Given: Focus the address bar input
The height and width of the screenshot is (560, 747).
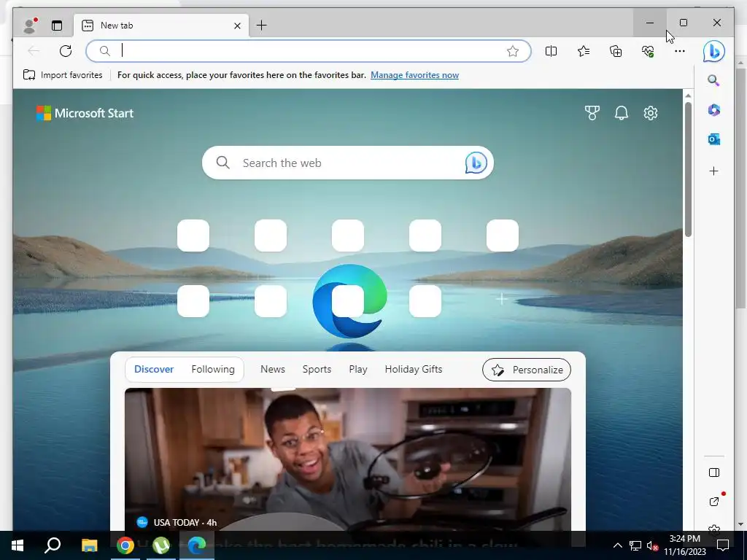Looking at the screenshot, I should 309,51.
